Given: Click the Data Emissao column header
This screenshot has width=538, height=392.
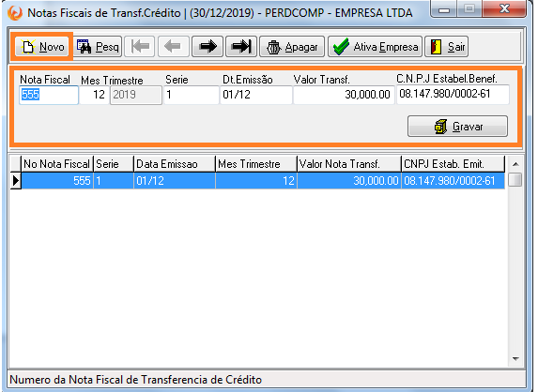Looking at the screenshot, I should click(x=175, y=164).
